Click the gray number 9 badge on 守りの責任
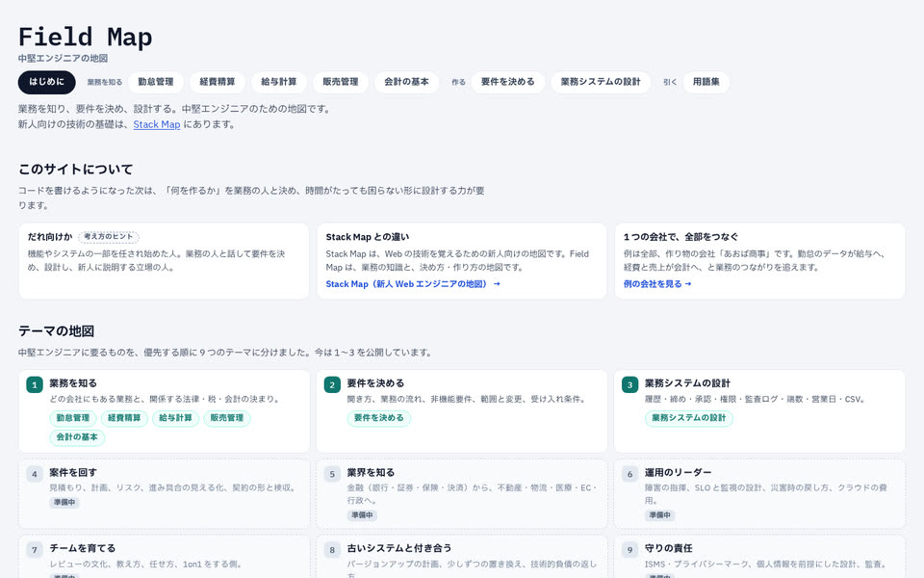The width and height of the screenshot is (924, 578). tap(629, 550)
